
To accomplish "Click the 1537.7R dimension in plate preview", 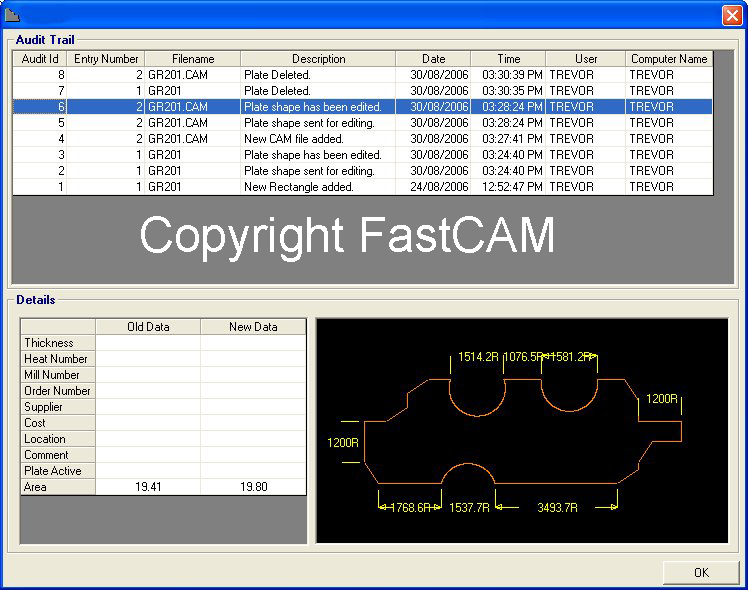I will tap(469, 507).
